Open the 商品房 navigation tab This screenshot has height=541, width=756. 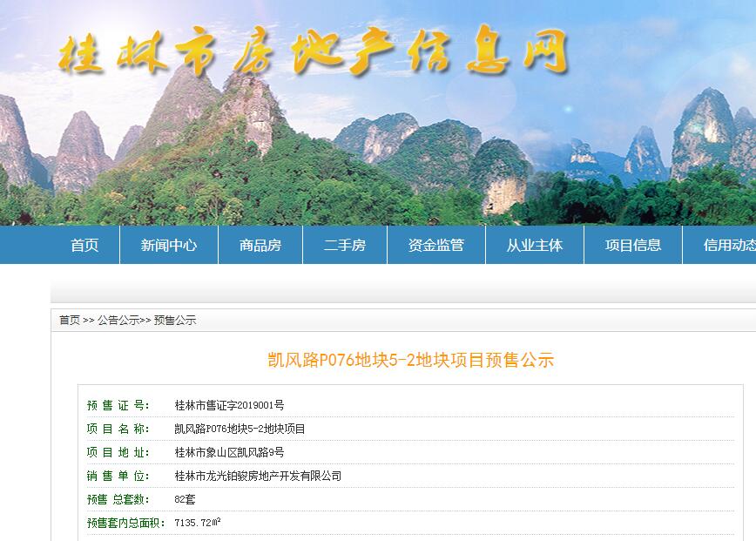pos(260,246)
